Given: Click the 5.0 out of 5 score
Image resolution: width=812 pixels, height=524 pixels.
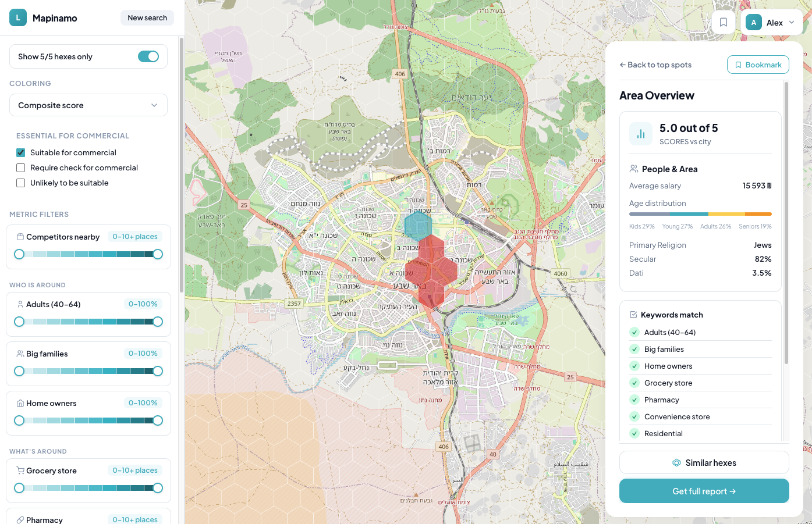Looking at the screenshot, I should tap(689, 128).
